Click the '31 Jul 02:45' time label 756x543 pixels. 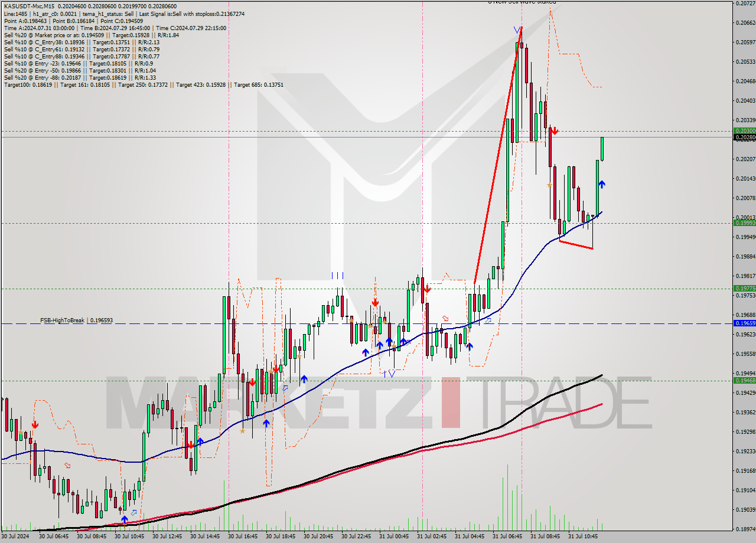tap(432, 537)
